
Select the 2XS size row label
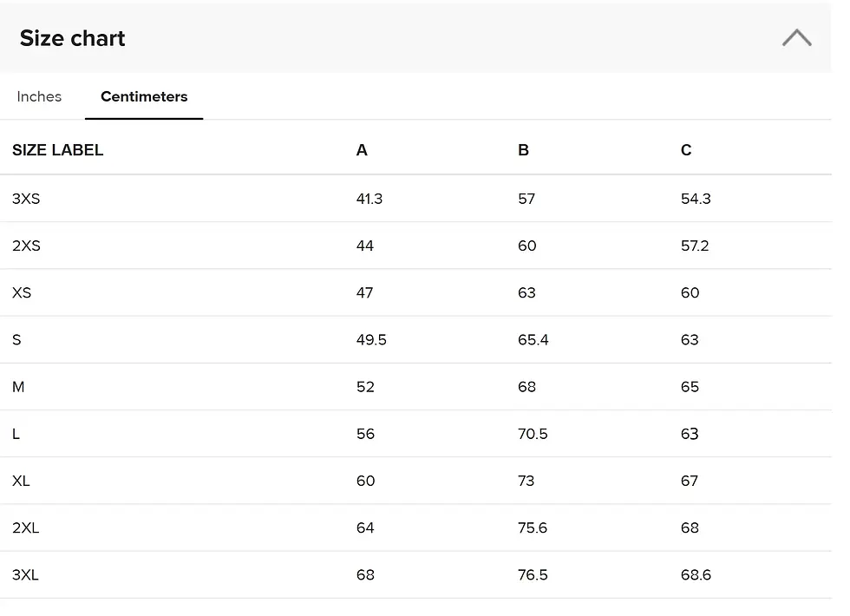pos(26,246)
